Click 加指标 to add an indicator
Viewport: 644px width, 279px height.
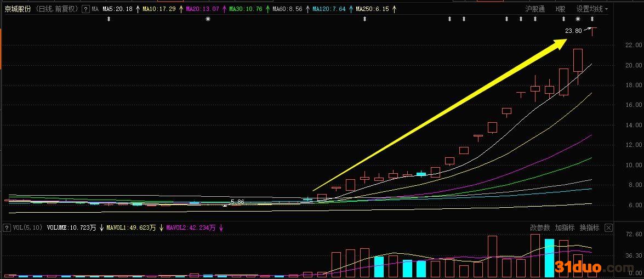565,227
